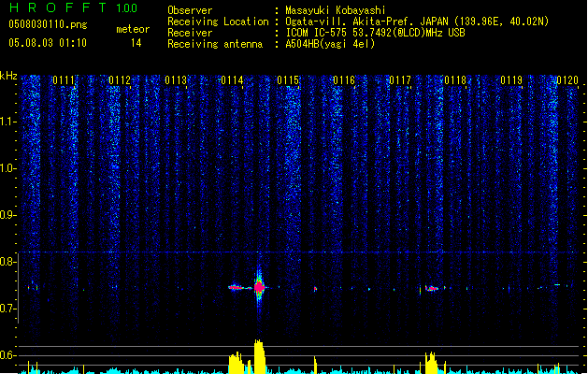Click the yellow intensity peak below the 0117 echo
The height and width of the screenshot is (374, 588).
(431, 363)
